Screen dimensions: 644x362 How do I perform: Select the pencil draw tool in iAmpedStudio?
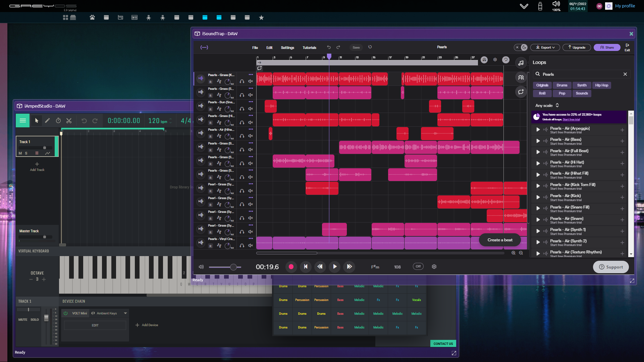click(x=47, y=121)
